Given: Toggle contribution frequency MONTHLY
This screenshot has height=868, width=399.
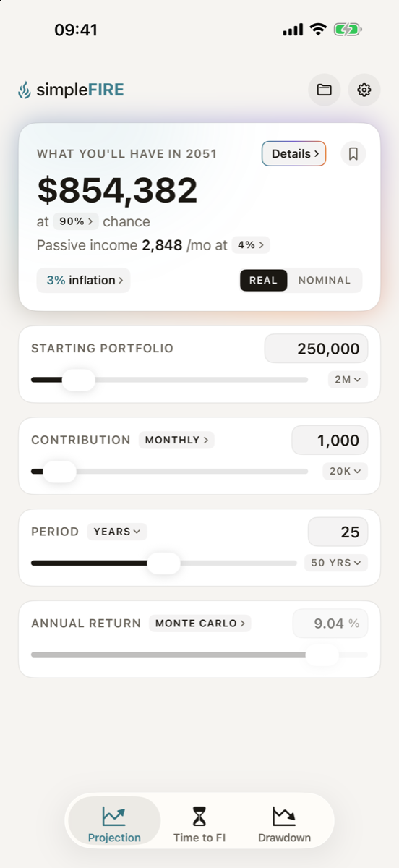Looking at the screenshot, I should [x=176, y=440].
